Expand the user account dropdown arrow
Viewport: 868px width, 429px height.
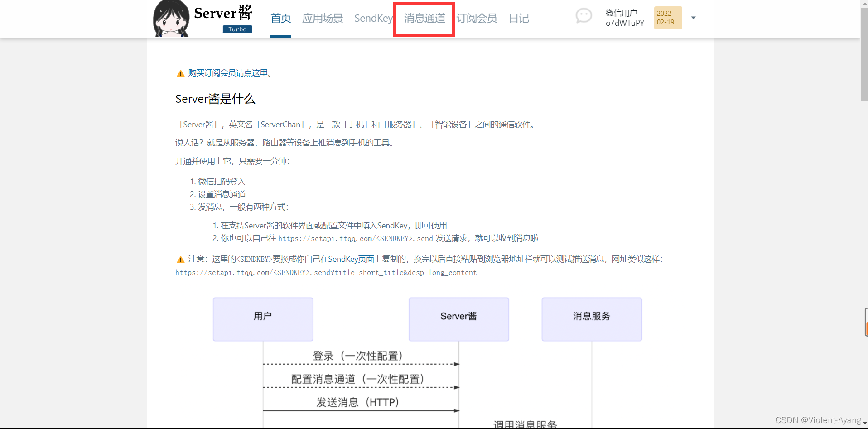[693, 18]
